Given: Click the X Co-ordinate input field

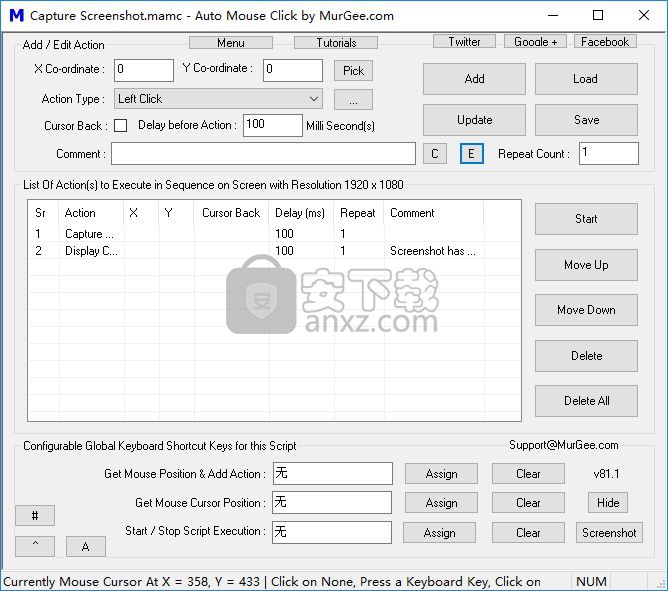Looking at the screenshot, I should point(144,70).
